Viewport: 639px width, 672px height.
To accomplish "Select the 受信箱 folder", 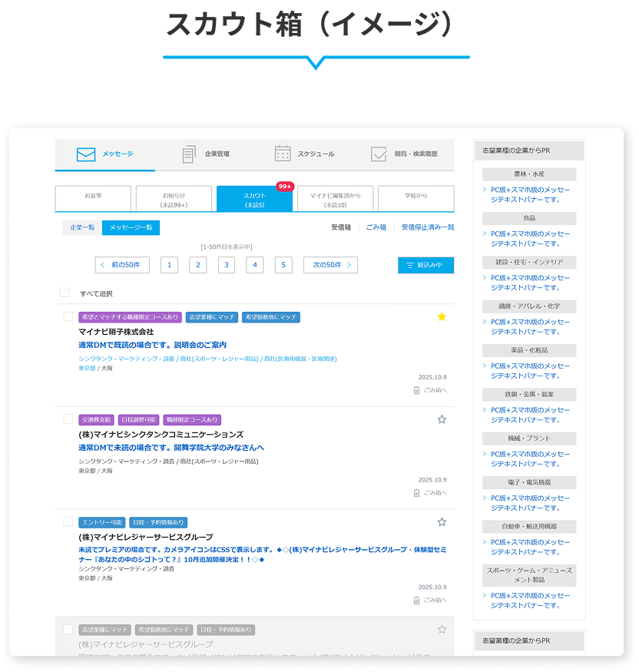I will 341,227.
